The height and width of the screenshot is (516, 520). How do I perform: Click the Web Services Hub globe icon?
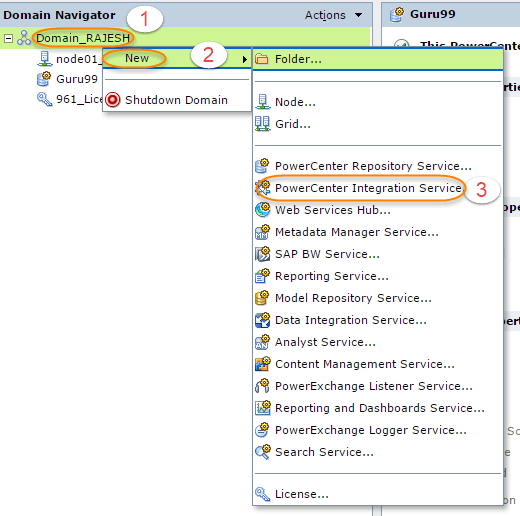coord(263,210)
